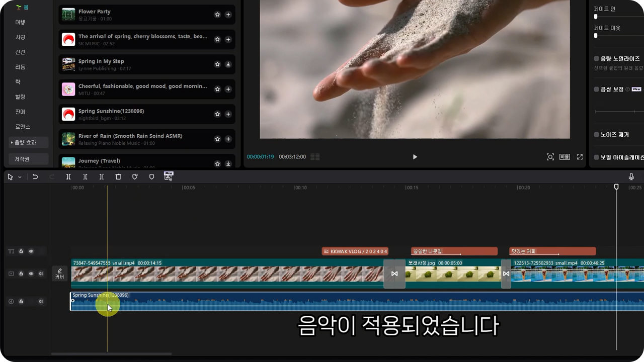Click the horizontal timeline scrollbar

pyautogui.click(x=111, y=354)
